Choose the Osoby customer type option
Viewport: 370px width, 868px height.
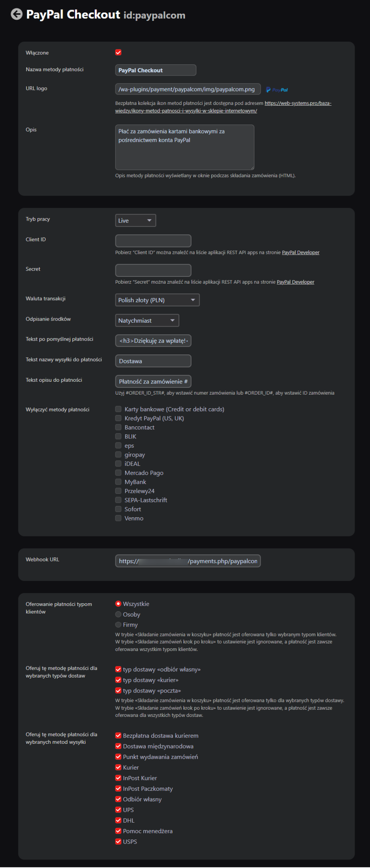(118, 614)
